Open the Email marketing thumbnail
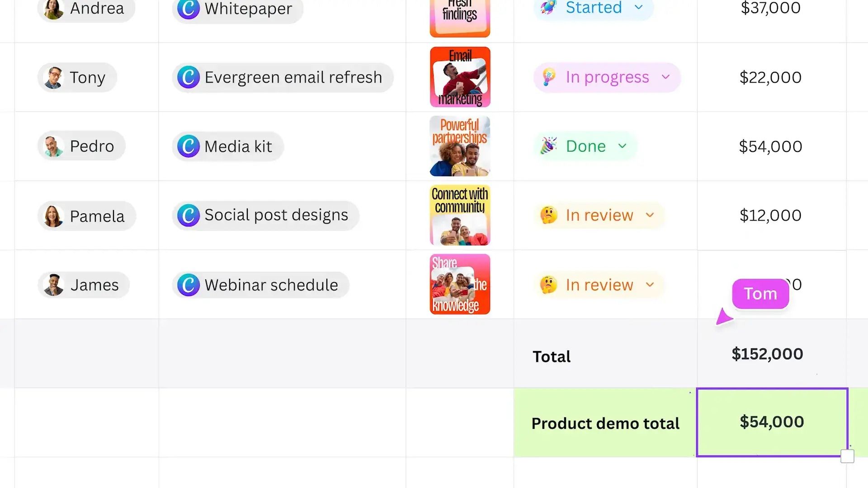The image size is (868, 488). (x=460, y=77)
